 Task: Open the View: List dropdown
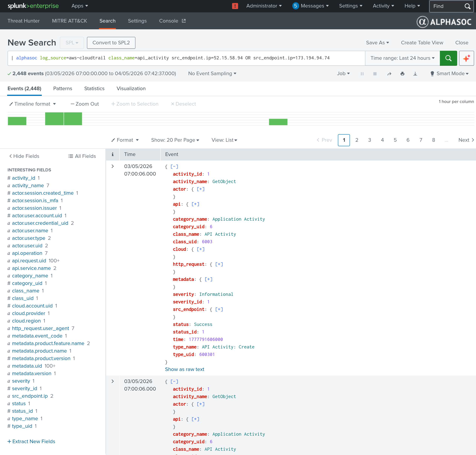point(224,140)
